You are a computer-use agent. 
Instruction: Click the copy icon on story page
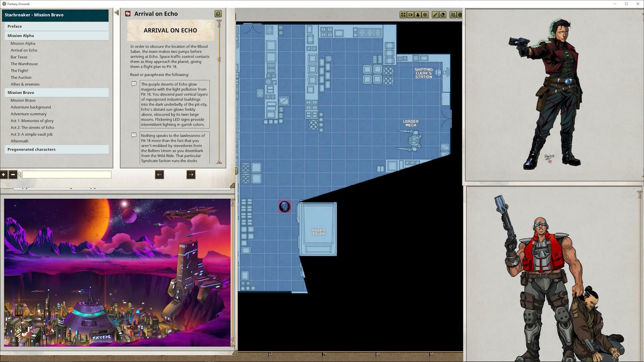click(218, 14)
